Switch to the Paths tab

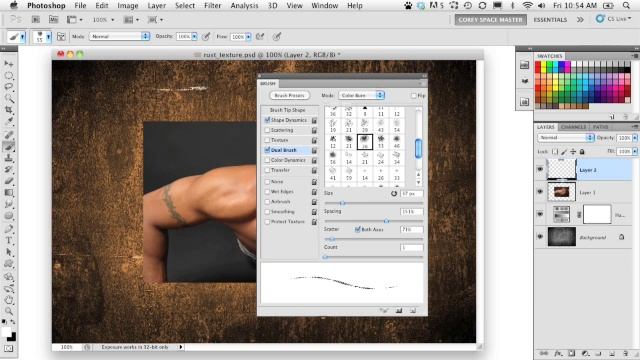click(x=600, y=127)
